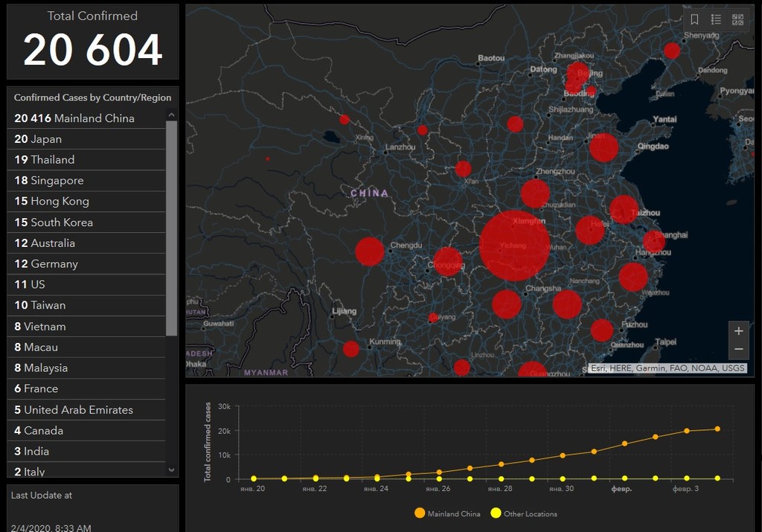762x532 pixels.
Task: Open the basemap gallery grid icon
Action: (737, 19)
